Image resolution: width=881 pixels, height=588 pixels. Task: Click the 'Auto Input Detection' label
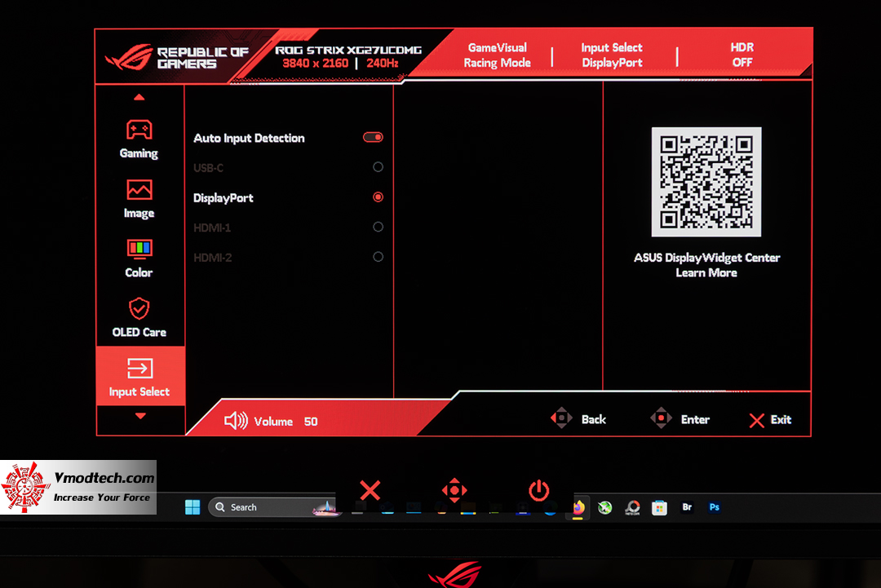tap(249, 138)
